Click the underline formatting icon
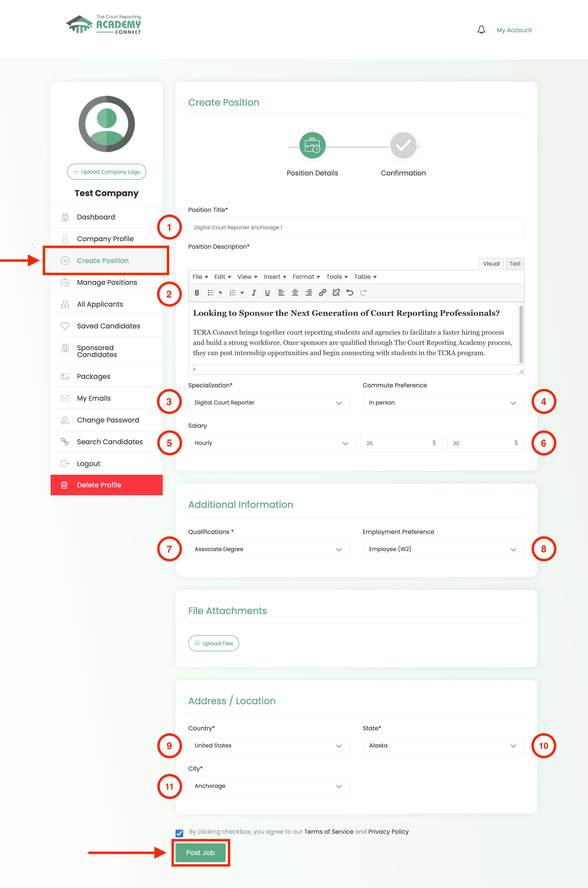This screenshot has width=588, height=888. click(x=267, y=293)
